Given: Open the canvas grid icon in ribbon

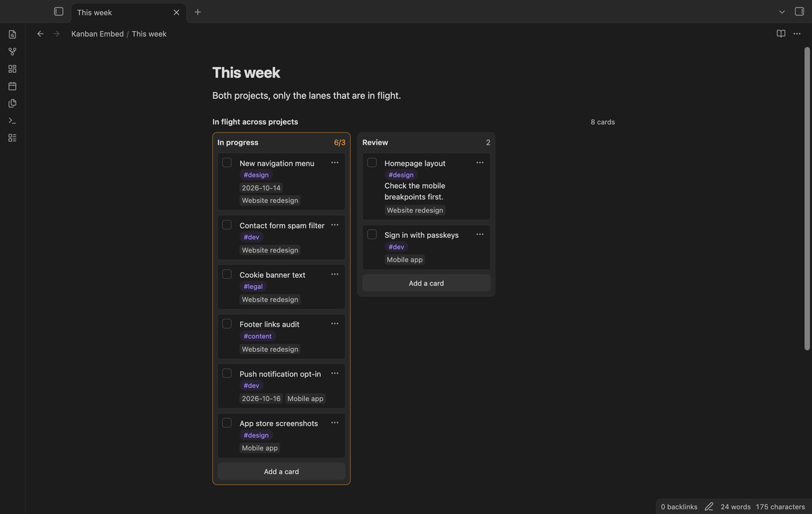Looking at the screenshot, I should (x=12, y=69).
